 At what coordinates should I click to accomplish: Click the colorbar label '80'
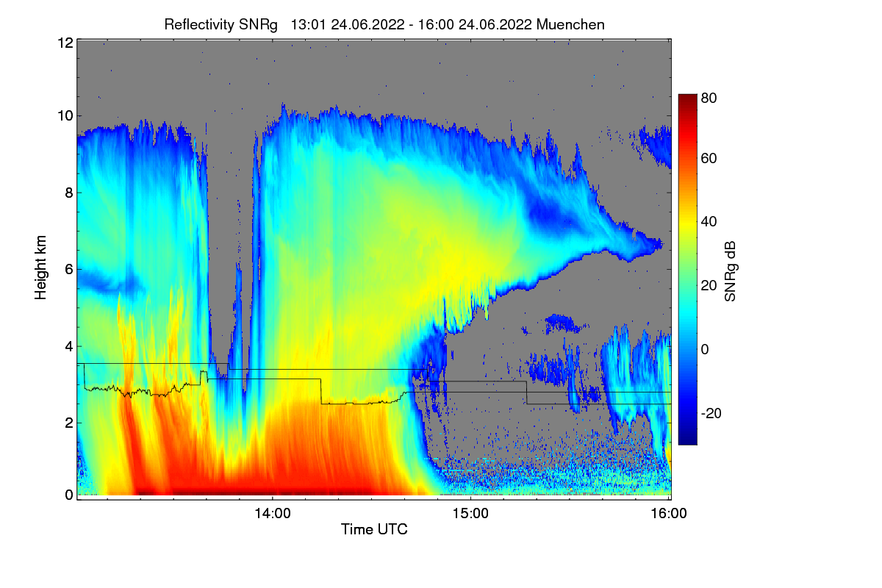(x=709, y=97)
